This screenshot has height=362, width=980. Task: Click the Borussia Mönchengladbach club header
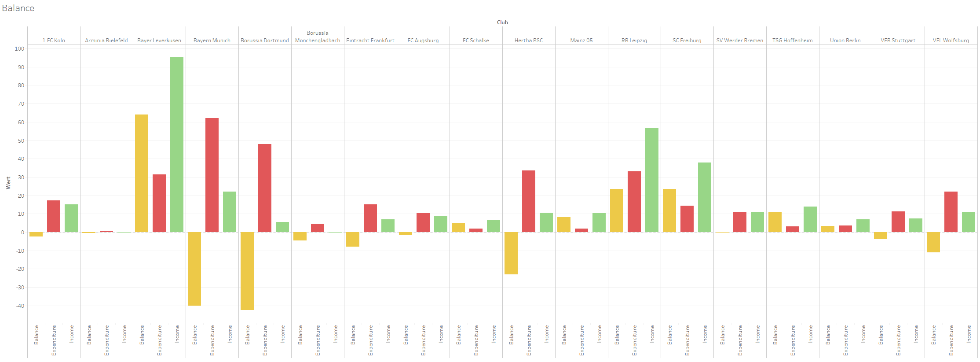318,37
